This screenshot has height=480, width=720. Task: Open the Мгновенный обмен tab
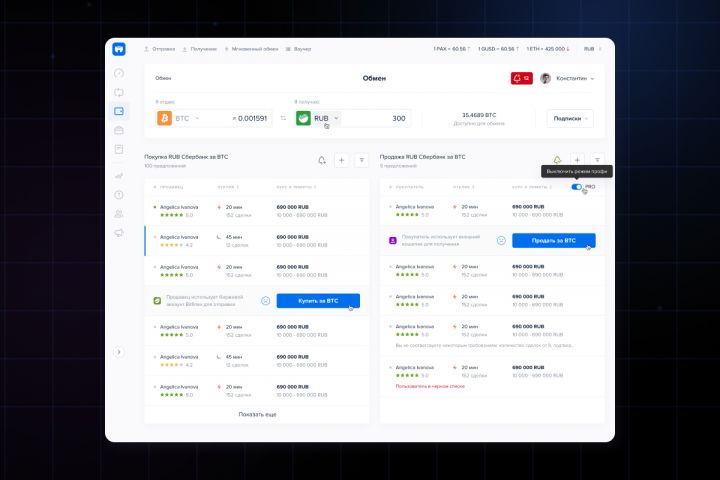[252, 49]
